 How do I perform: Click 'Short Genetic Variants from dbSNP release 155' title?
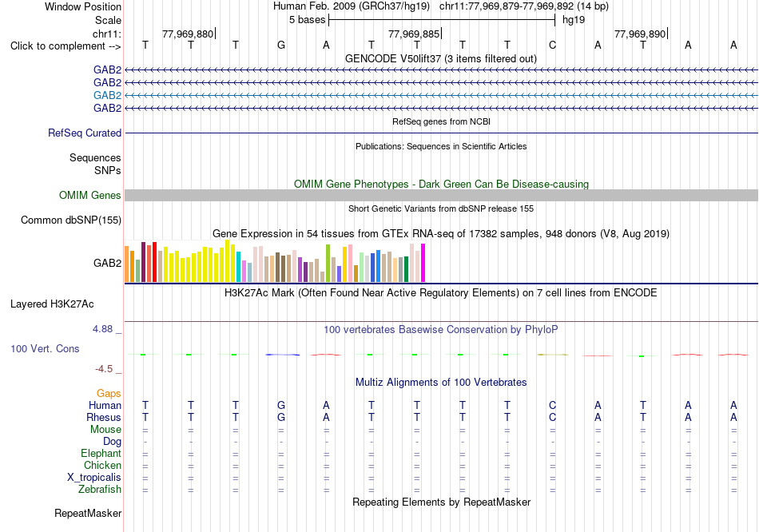[x=441, y=209]
